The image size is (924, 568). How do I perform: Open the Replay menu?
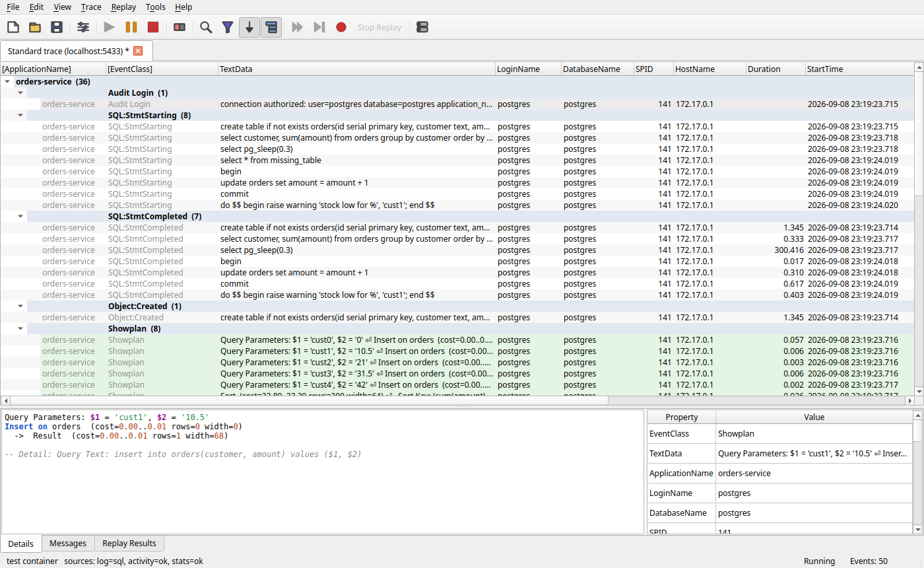tap(124, 7)
